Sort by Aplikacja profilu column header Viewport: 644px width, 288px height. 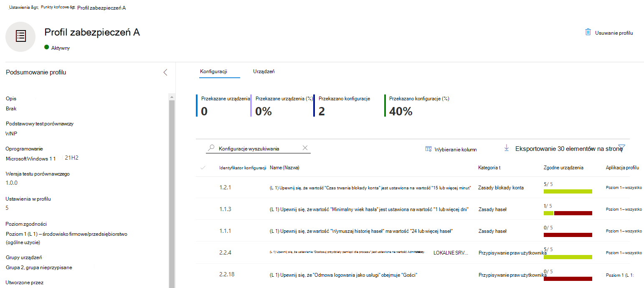622,168
